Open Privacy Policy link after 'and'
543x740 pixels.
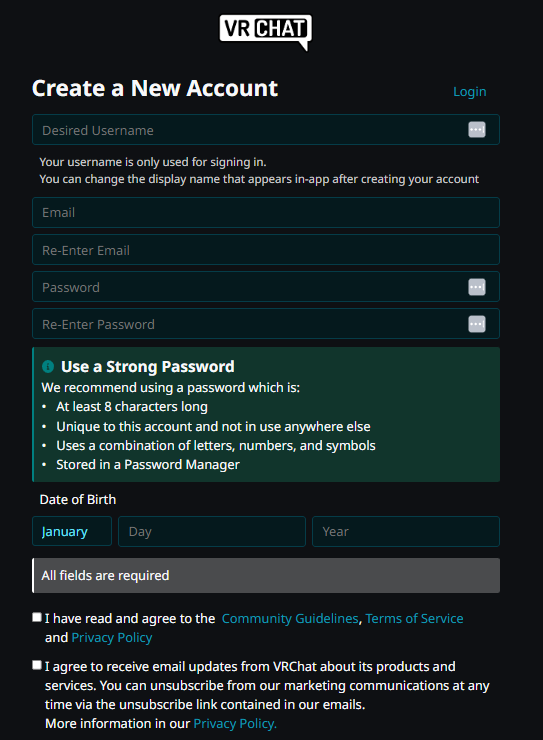pos(112,637)
